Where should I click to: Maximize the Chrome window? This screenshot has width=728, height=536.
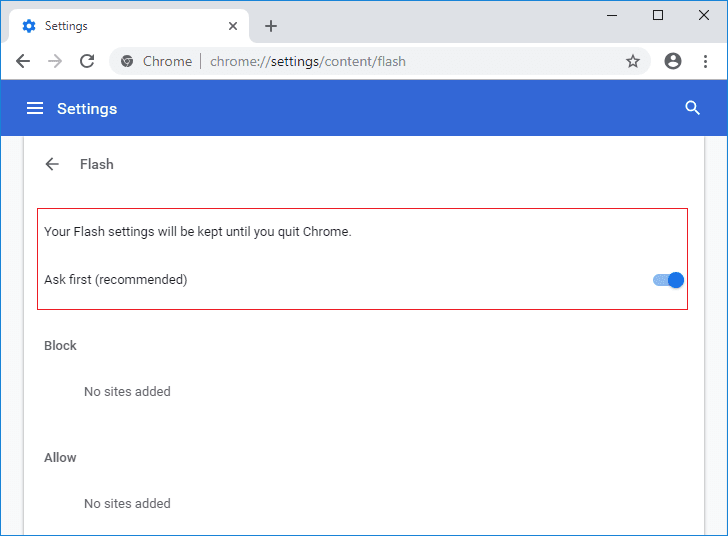[x=657, y=15]
